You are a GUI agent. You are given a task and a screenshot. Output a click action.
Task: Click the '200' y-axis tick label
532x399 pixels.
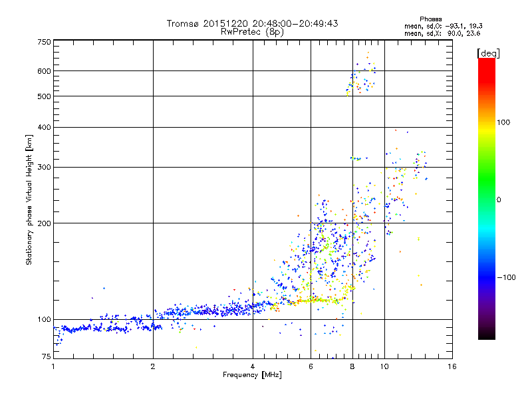click(45, 223)
